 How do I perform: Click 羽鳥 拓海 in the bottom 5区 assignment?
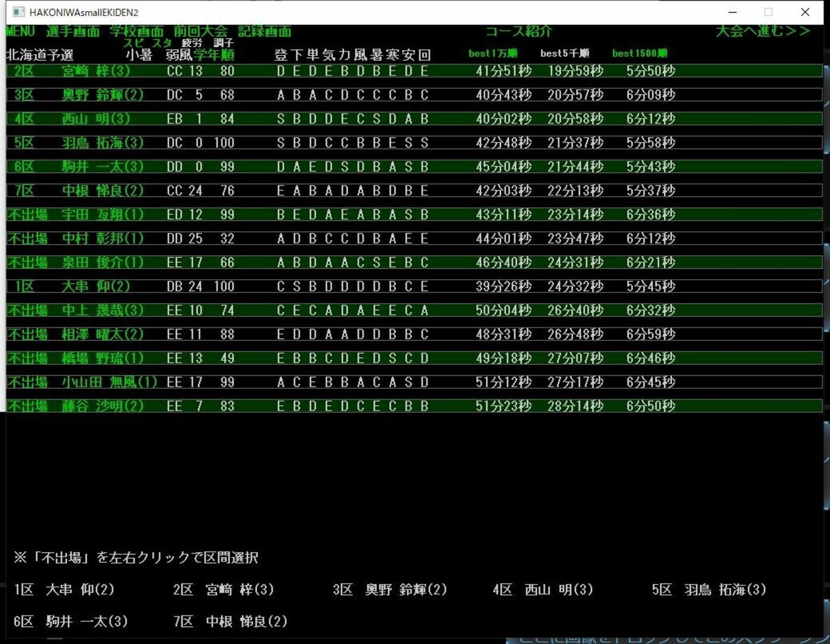pyautogui.click(x=725, y=590)
